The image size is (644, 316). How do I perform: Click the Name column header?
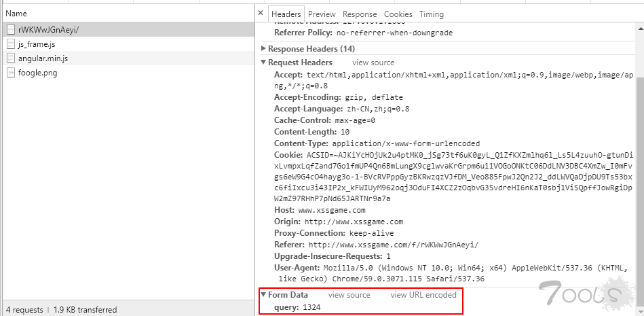(128, 14)
